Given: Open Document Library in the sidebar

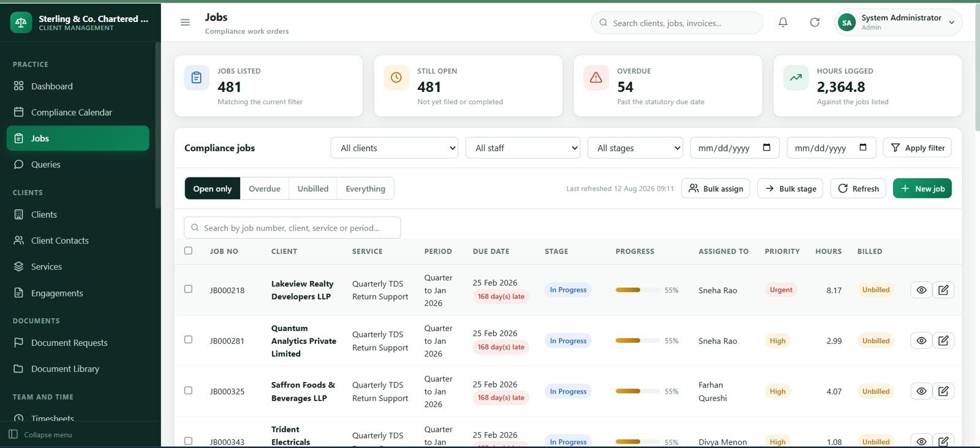Looking at the screenshot, I should click(x=78, y=368).
